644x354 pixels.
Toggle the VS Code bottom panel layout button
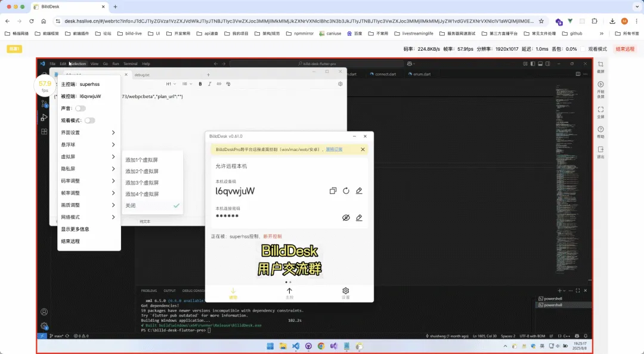[540, 64]
